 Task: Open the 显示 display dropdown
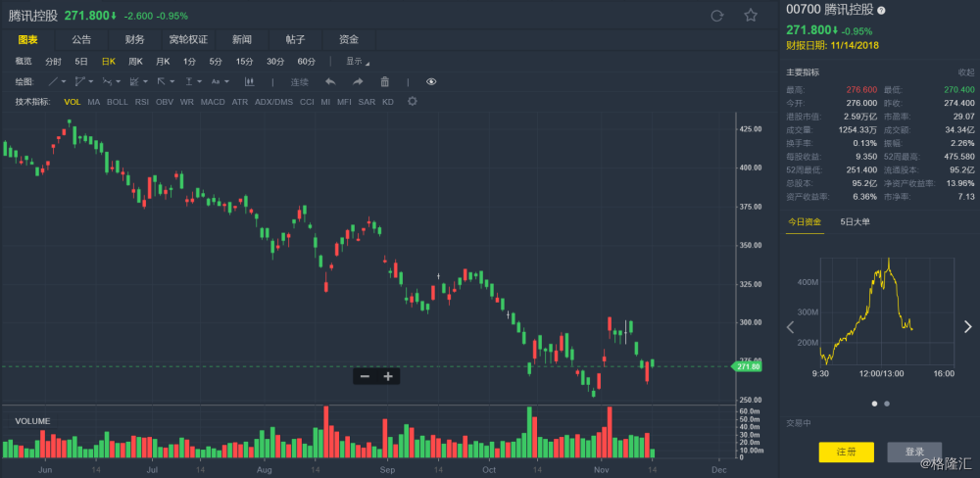tap(358, 62)
